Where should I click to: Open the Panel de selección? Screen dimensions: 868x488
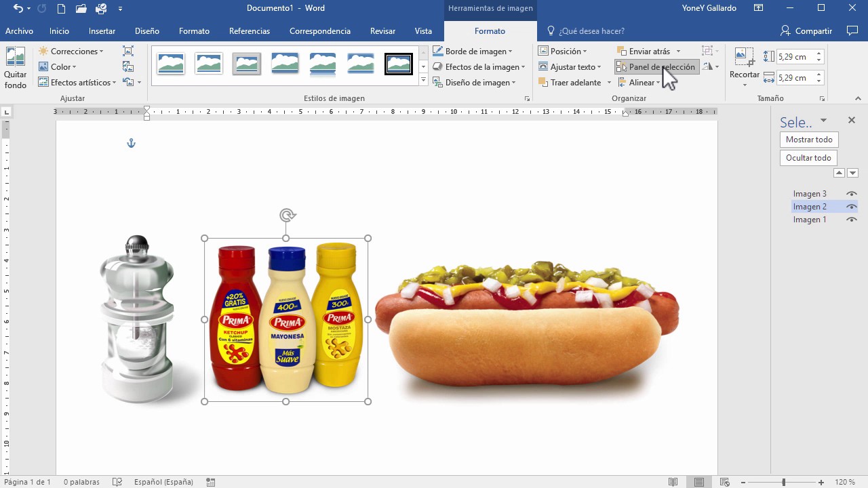coord(656,66)
